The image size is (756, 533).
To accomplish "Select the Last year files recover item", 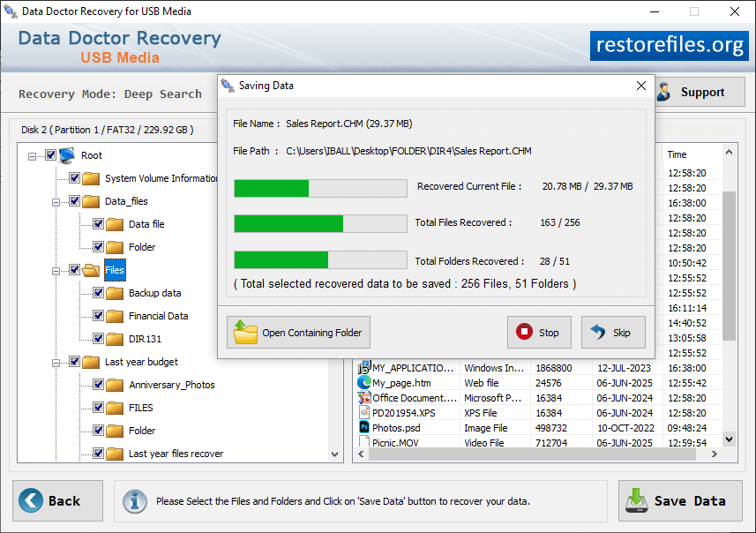I will (176, 454).
